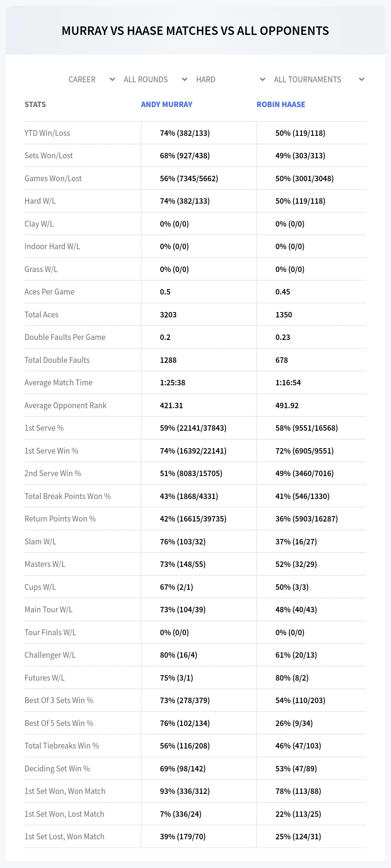Click Haase's Deciding Set Win value 53% (47/89)

(296, 769)
